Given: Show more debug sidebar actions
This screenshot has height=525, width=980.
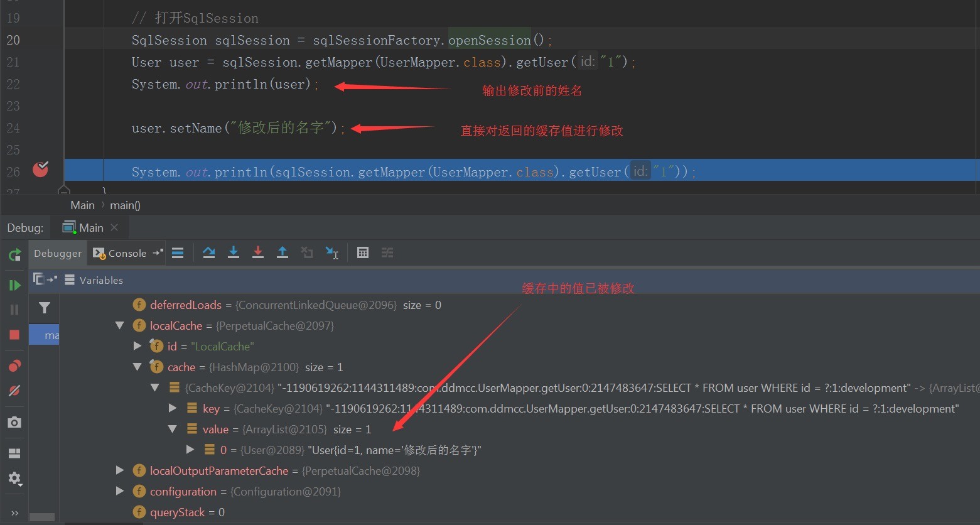Looking at the screenshot, I should (14, 512).
